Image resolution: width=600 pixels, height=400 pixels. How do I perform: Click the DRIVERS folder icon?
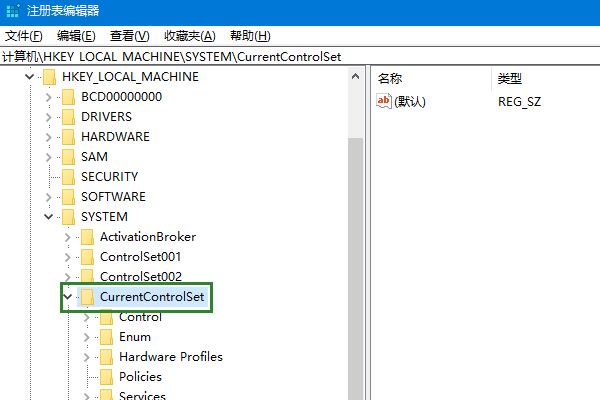tap(68, 117)
